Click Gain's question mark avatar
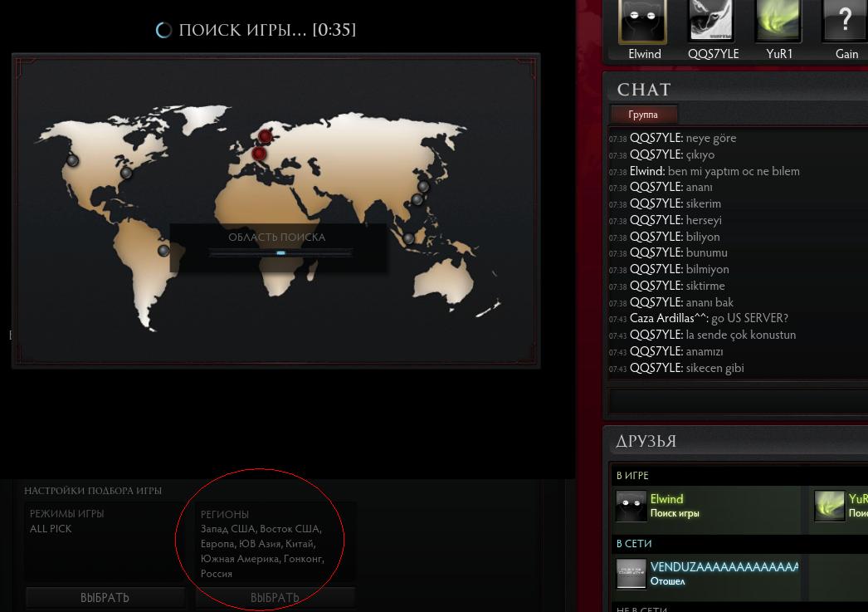This screenshot has width=868, height=612. [x=845, y=21]
